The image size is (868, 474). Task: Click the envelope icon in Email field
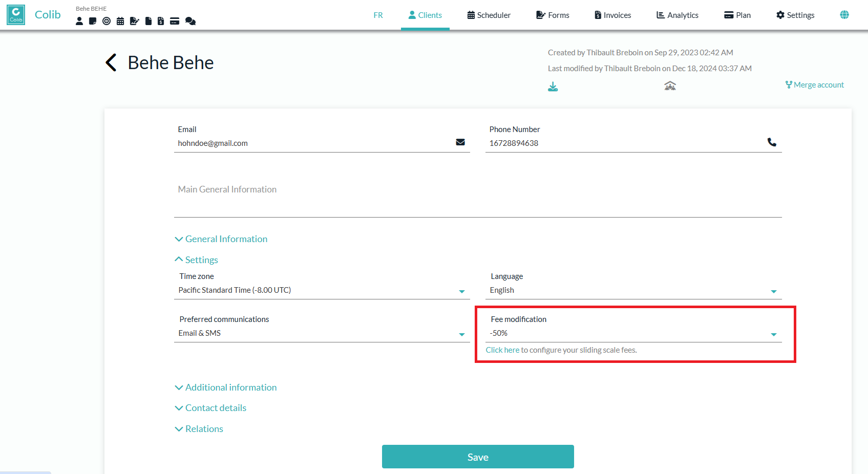click(x=460, y=142)
